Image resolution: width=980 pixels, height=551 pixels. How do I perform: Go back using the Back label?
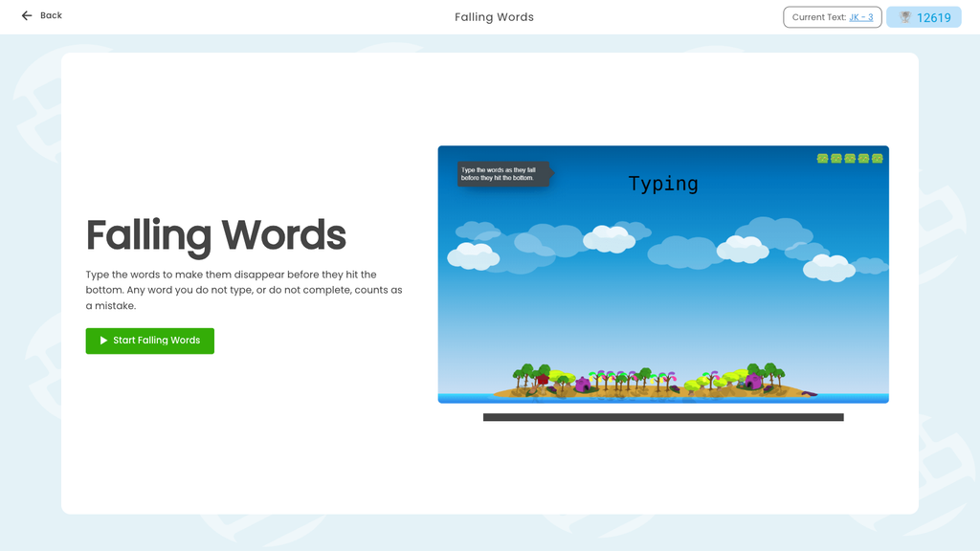(x=52, y=15)
